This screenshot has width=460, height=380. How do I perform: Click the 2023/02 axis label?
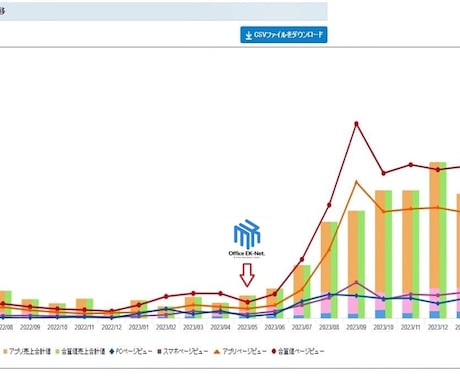[x=166, y=327]
